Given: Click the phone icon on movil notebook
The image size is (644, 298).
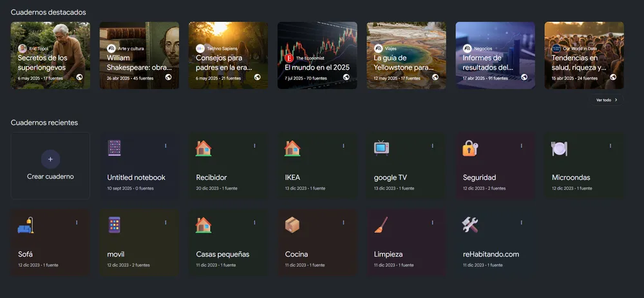Looking at the screenshot, I should (x=115, y=225).
